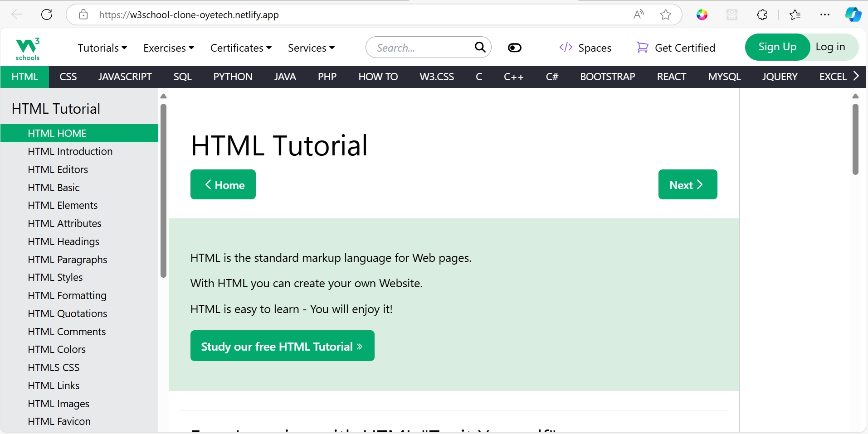
Task: Open Copilot sidebar icon
Action: [x=853, y=14]
